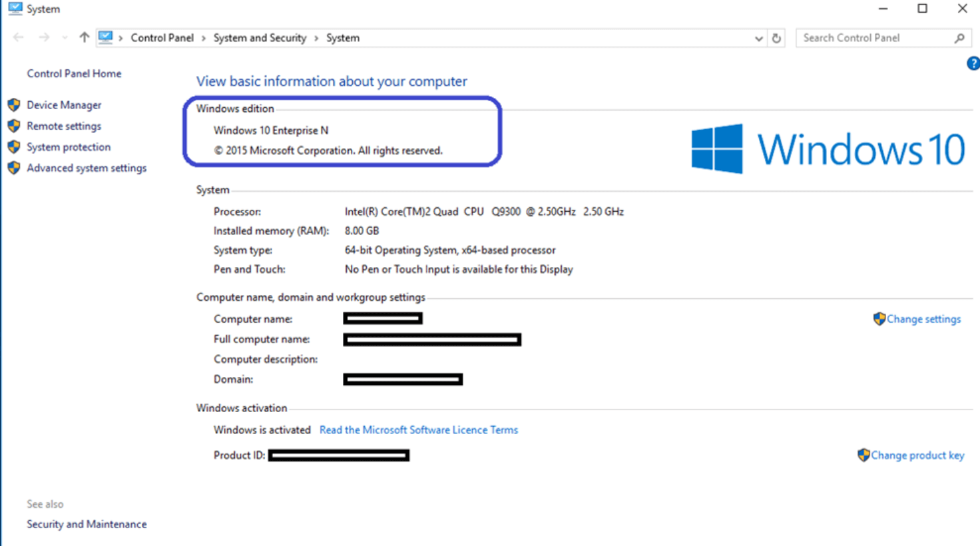
Task: Expand the chevron after Control Panel breadcrumb
Action: [204, 39]
